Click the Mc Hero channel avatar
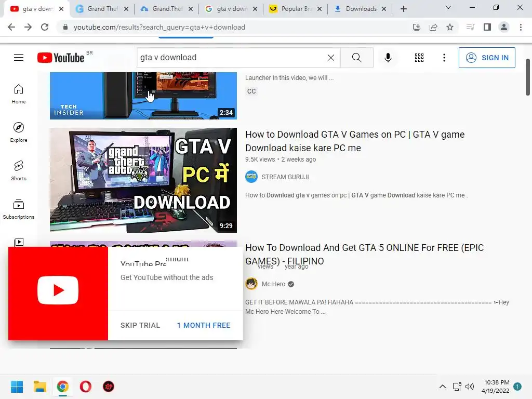This screenshot has height=399, width=532. (251, 284)
